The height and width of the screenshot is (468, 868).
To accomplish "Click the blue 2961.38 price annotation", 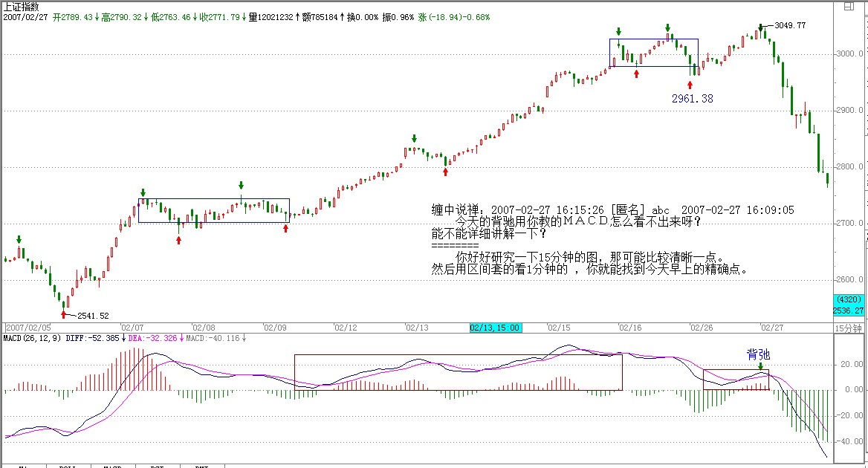I will [692, 98].
